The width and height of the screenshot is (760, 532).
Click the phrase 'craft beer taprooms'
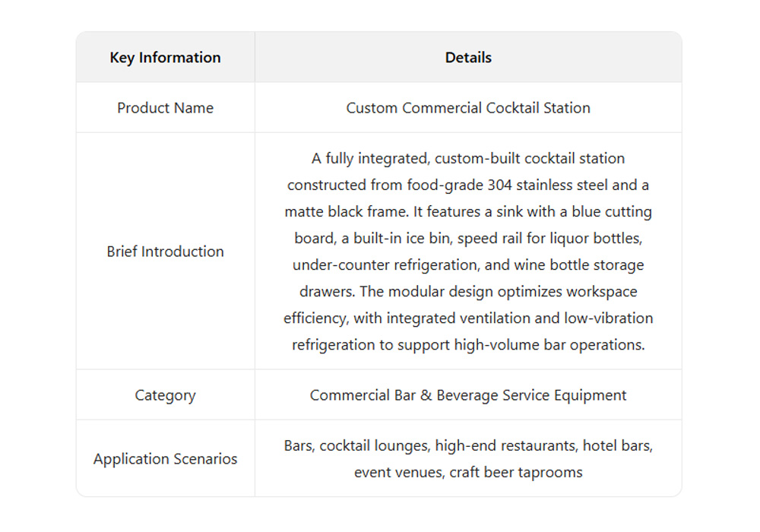click(x=516, y=473)
